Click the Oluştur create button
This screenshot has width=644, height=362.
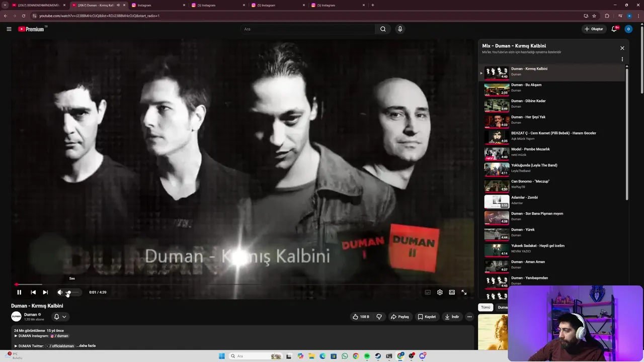[x=594, y=29]
